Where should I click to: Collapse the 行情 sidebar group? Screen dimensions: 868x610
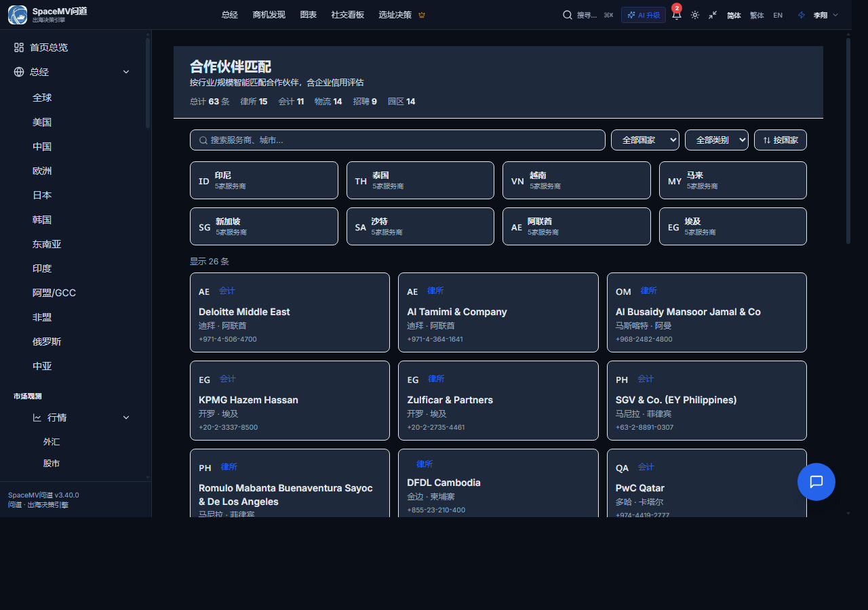point(126,418)
